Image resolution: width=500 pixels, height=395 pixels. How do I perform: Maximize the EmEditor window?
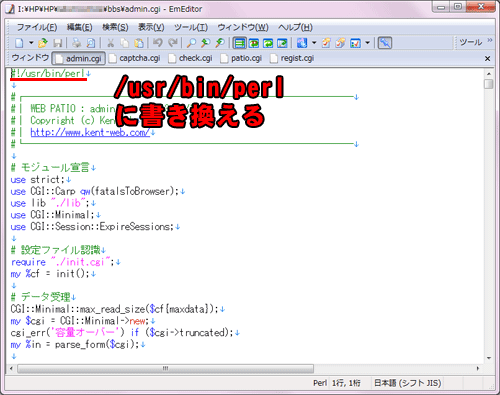coord(458,7)
